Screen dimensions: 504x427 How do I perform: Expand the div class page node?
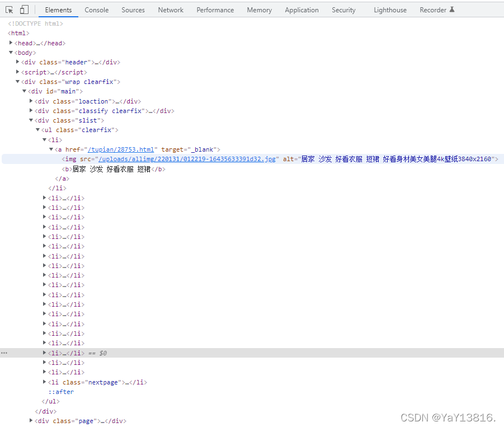point(31,420)
